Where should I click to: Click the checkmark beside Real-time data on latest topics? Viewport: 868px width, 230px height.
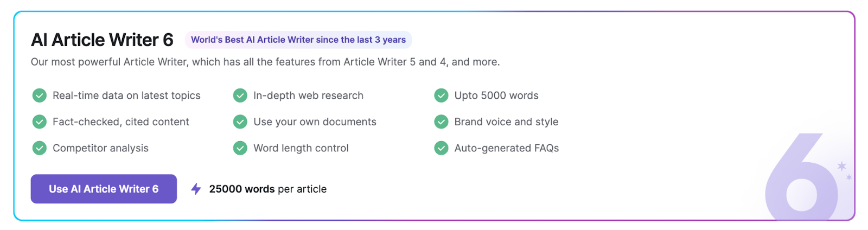coord(40,95)
